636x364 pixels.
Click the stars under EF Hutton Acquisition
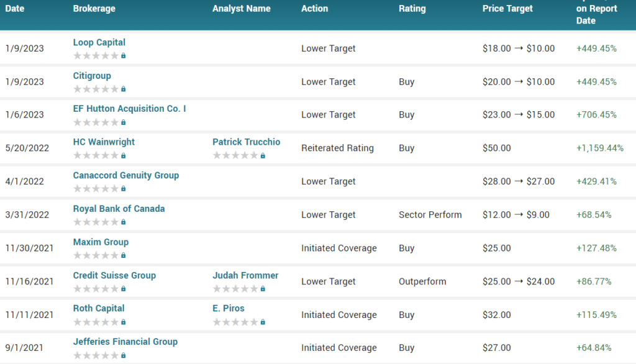[96, 122]
